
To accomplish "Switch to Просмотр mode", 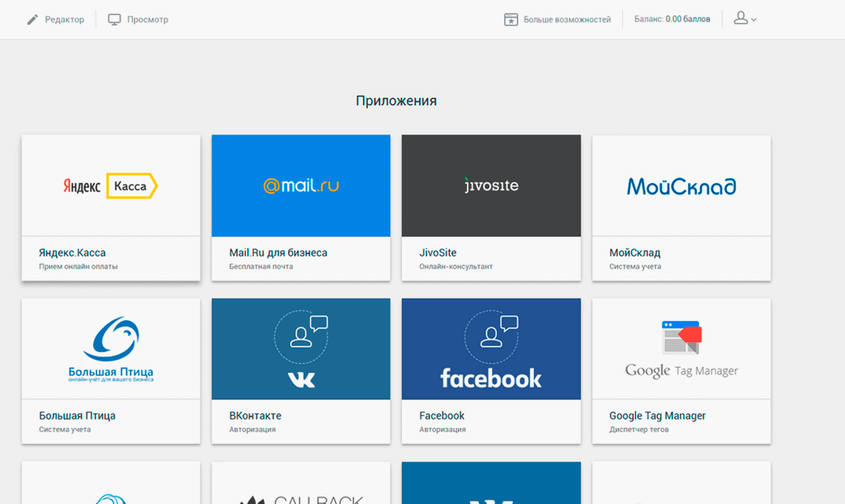I will pos(148,20).
